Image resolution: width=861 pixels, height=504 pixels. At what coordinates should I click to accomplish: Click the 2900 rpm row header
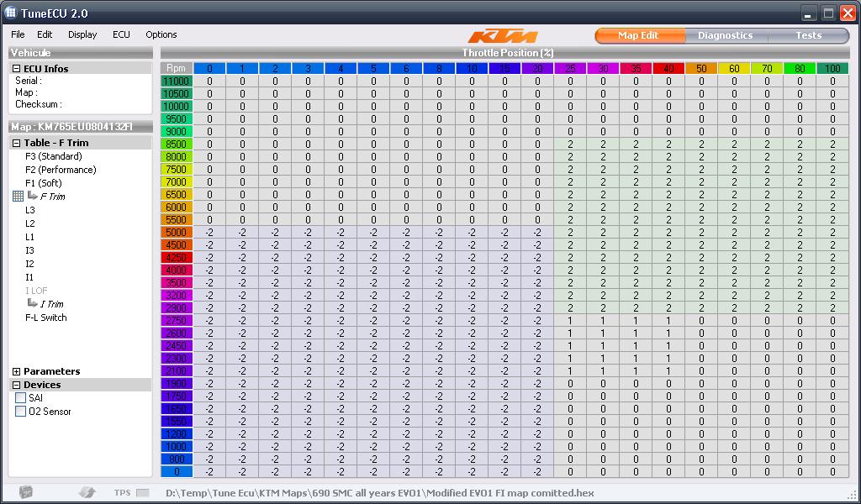pyautogui.click(x=177, y=307)
